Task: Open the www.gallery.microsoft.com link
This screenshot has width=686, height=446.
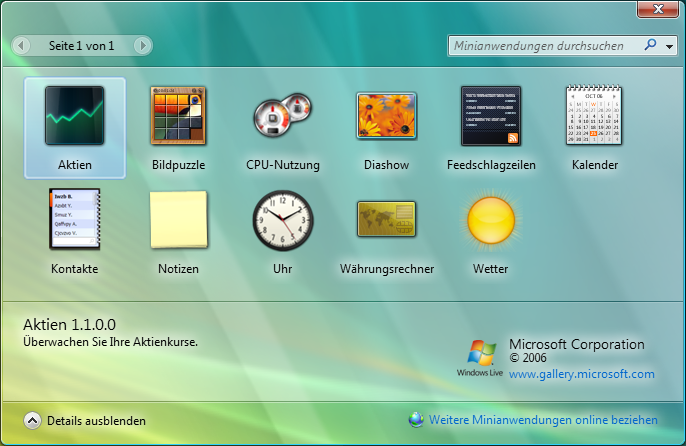Action: pos(581,374)
